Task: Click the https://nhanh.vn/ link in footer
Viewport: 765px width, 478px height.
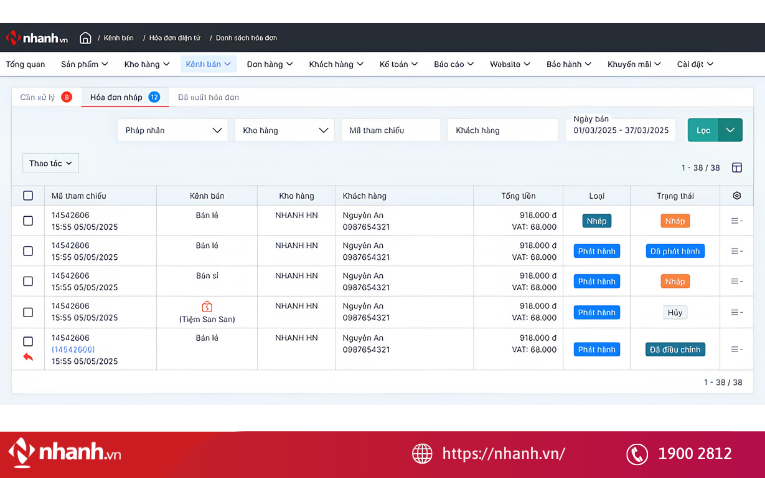Action: 503,454
